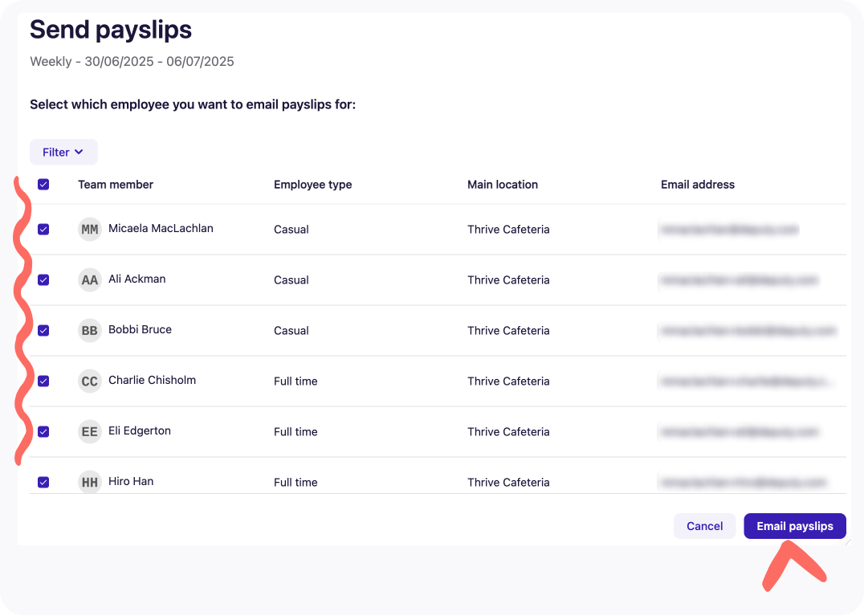Click the Employee type column header
The height and width of the screenshot is (616, 864).
click(313, 184)
